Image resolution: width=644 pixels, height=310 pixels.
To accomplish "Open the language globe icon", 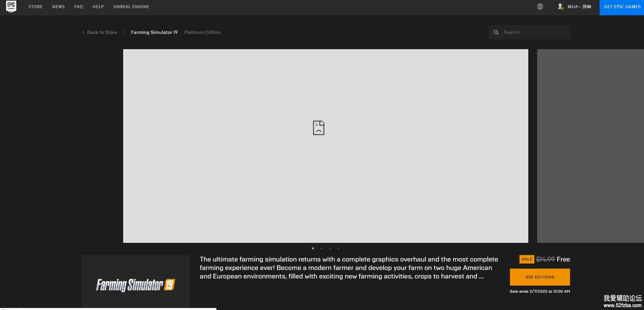I will coord(540,6).
